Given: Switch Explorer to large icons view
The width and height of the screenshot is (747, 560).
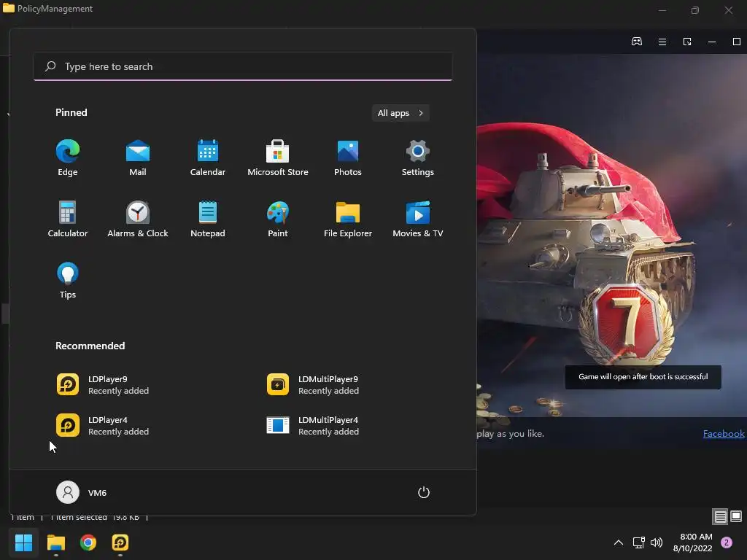Looking at the screenshot, I should (737, 517).
